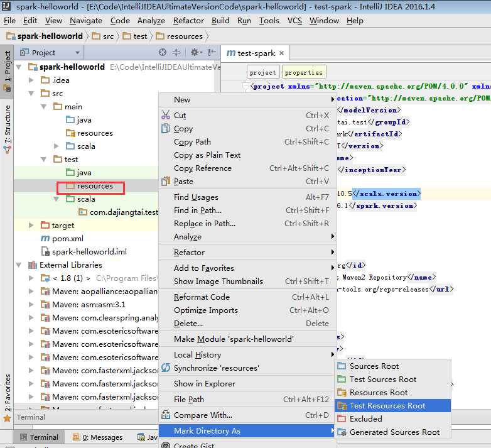Mark directory as Sources Root
Image resolution: width=491 pixels, height=448 pixels.
pos(393,366)
